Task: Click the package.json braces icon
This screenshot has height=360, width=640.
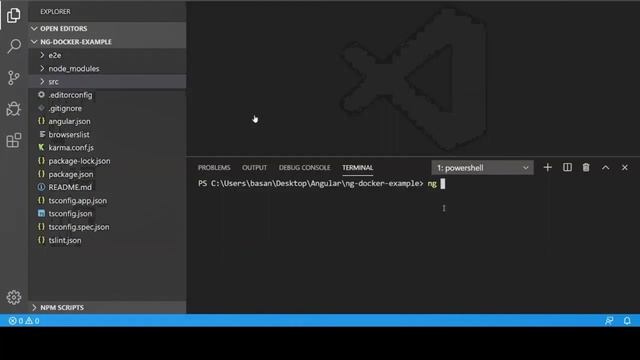Action: 41,174
